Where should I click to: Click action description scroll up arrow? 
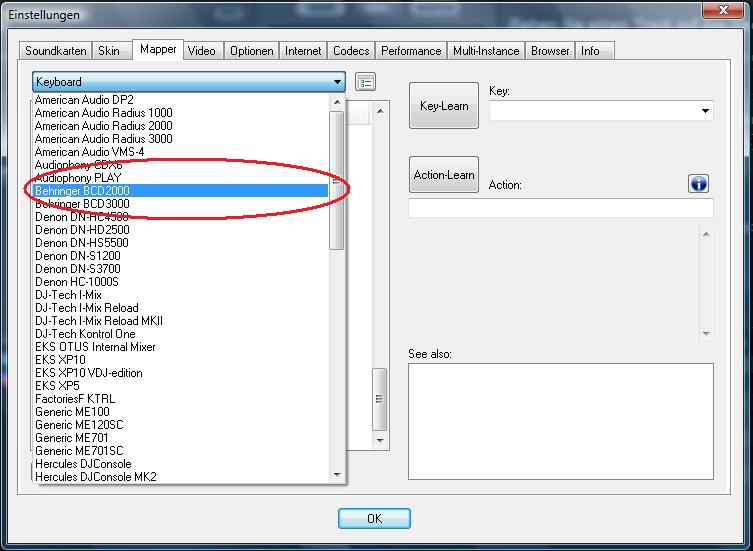pos(705,234)
